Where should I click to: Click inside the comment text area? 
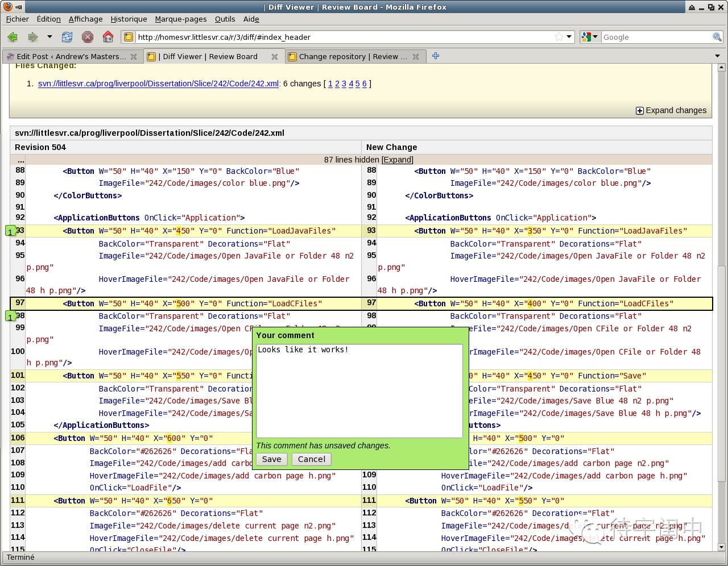pos(359,391)
